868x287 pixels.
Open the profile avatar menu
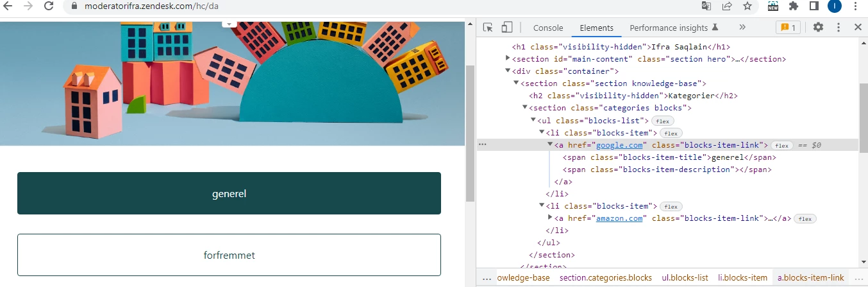click(x=834, y=6)
